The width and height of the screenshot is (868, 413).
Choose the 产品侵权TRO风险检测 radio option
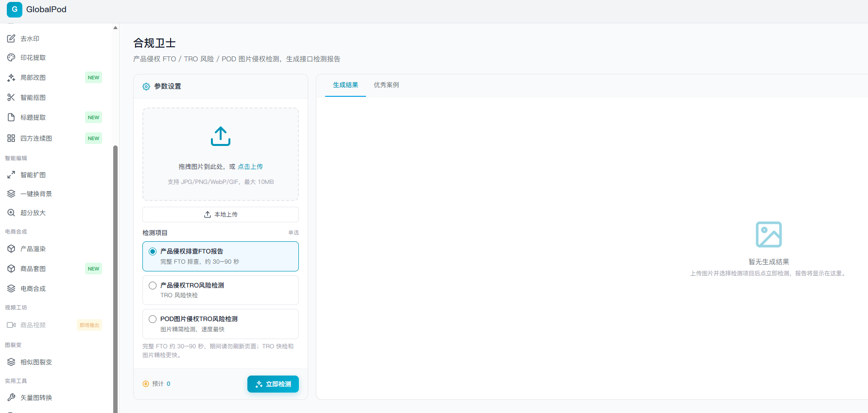click(221, 290)
